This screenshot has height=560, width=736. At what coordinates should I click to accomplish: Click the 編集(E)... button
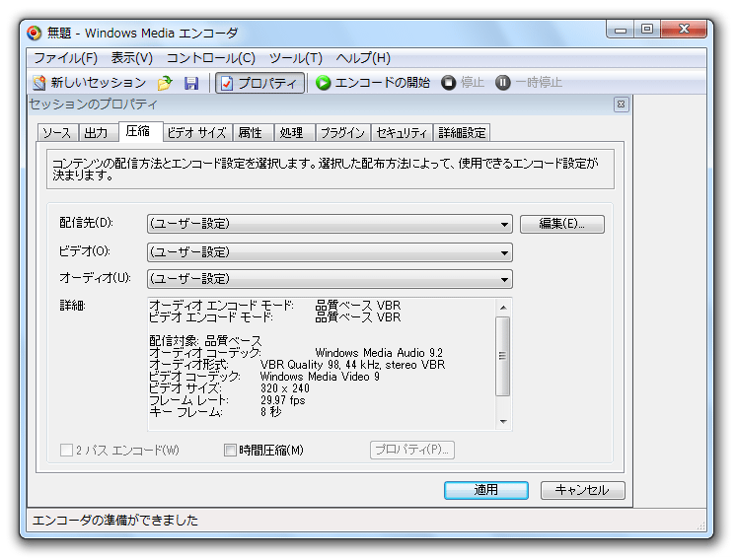pyautogui.click(x=561, y=224)
